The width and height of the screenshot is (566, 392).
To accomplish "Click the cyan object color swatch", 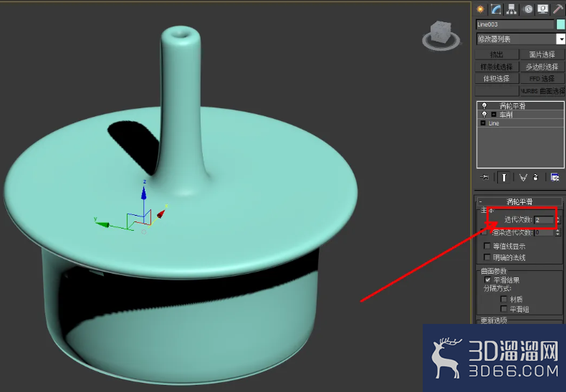I will (x=560, y=24).
